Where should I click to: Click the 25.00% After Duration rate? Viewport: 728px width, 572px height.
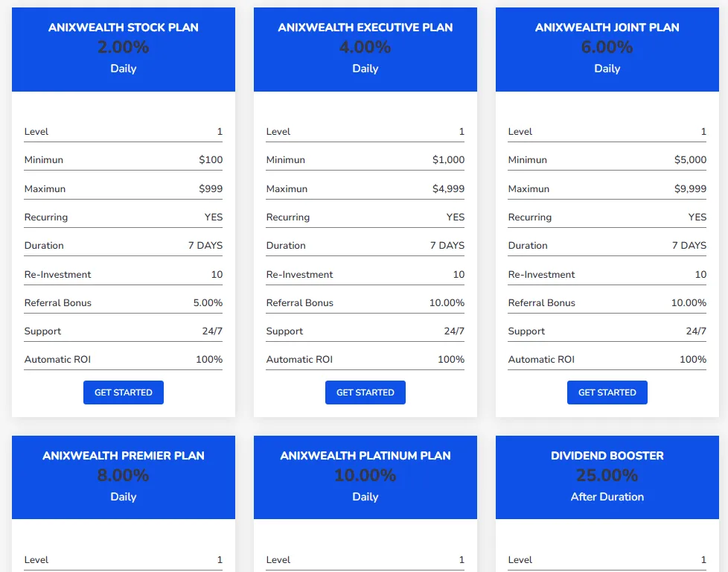pos(607,475)
